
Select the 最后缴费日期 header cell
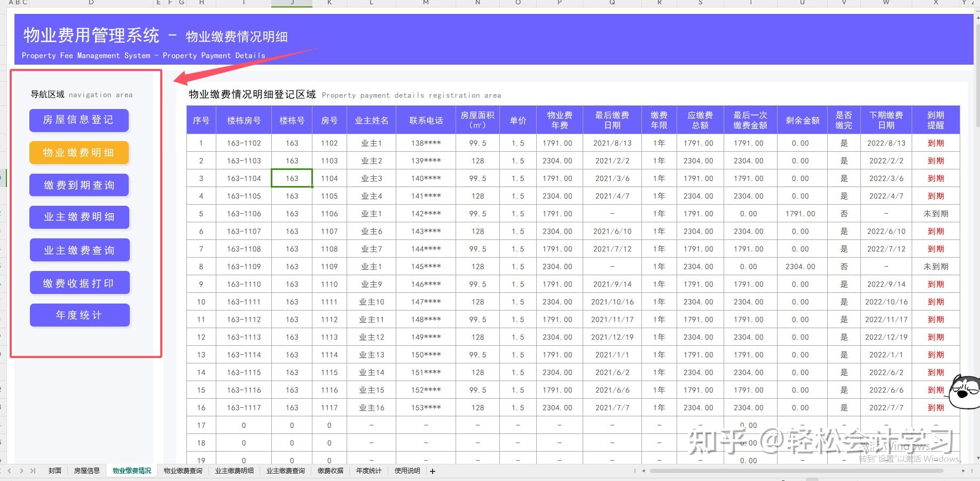click(x=612, y=120)
